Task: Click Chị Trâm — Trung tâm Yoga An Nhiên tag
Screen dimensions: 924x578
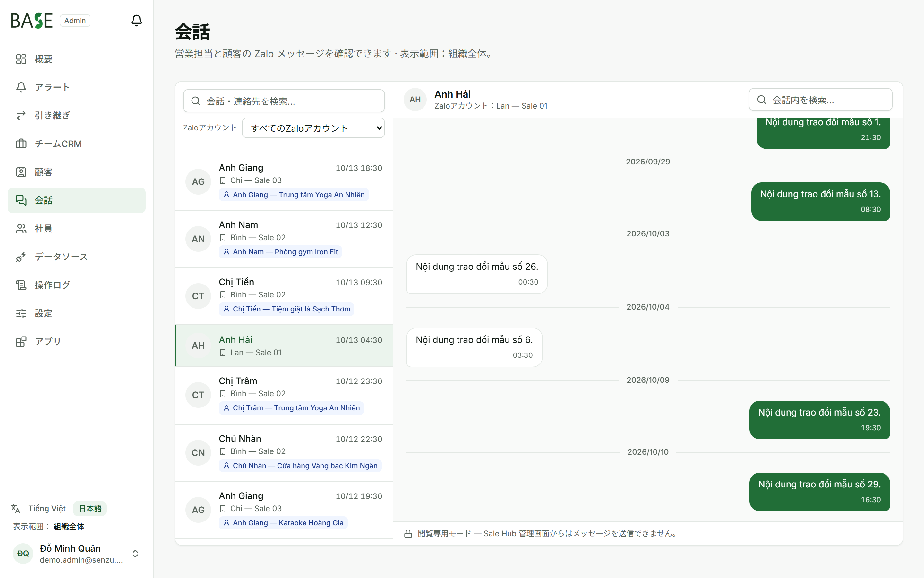Action: point(291,408)
